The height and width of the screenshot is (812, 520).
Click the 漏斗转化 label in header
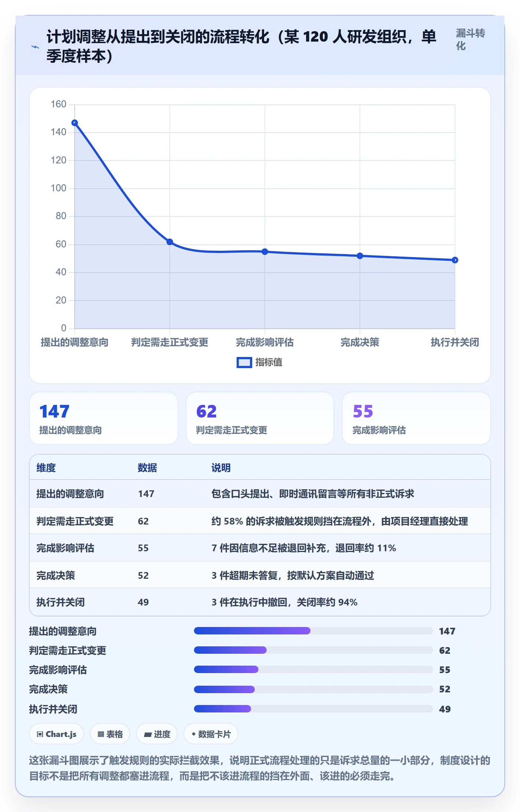pos(471,39)
